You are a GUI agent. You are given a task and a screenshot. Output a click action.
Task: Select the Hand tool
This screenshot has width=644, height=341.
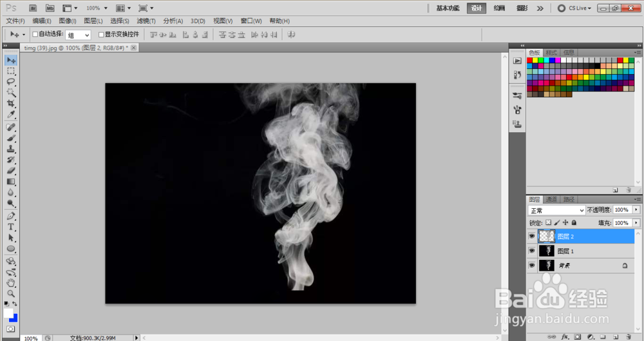pyautogui.click(x=11, y=282)
